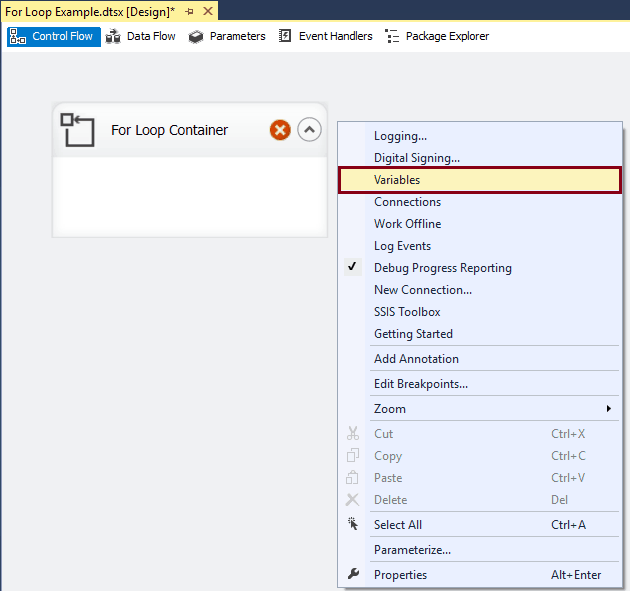Collapse the For Loop Container chevron
Screen dimensions: 630x591
pos(309,130)
